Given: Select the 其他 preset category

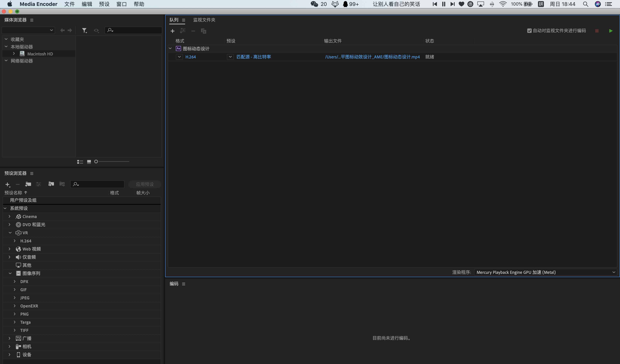Looking at the screenshot, I should 82,265.
